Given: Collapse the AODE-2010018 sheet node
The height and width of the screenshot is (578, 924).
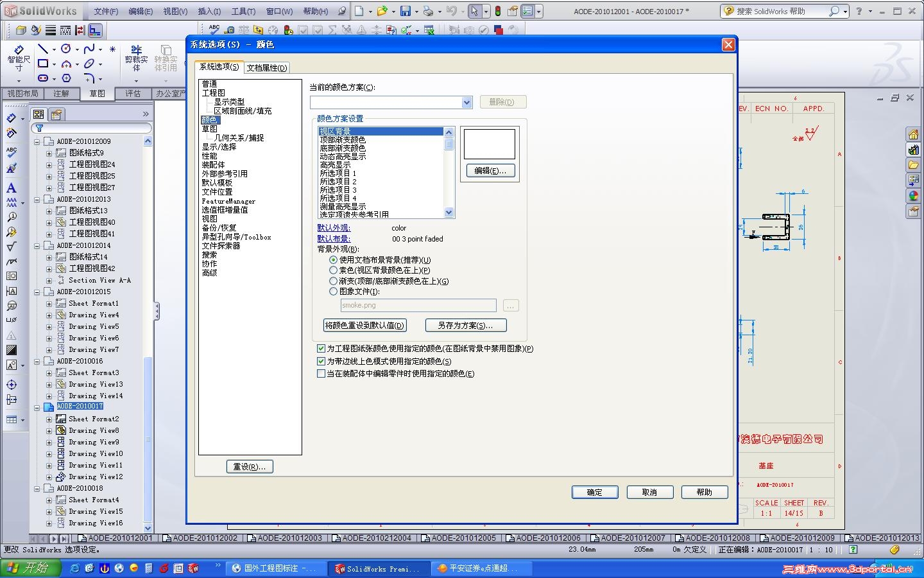Looking at the screenshot, I should pyautogui.click(x=37, y=488).
